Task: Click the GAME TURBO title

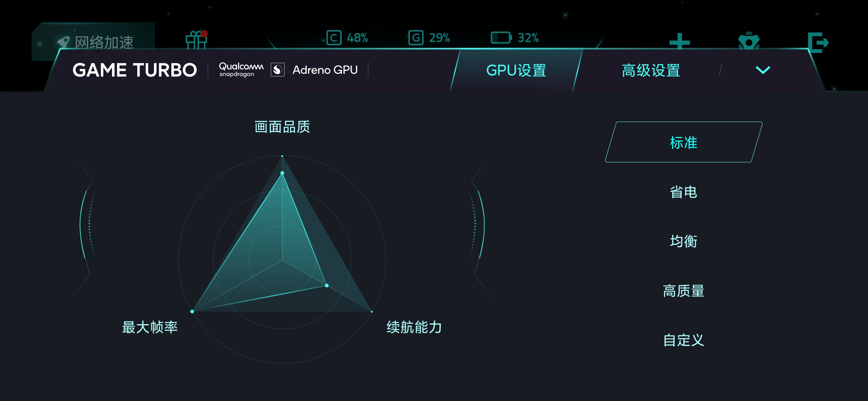Action: [x=135, y=70]
